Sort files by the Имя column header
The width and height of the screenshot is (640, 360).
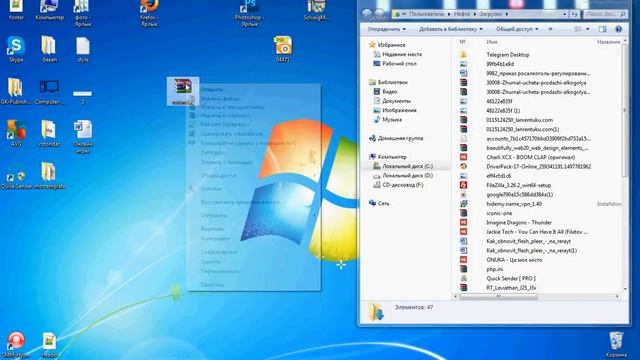click(x=491, y=42)
